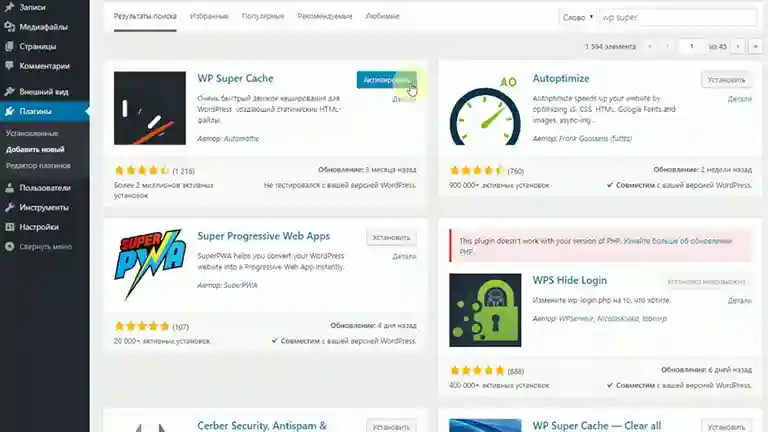This screenshot has width=768, height=432.
Task: Open WPS Hide Login details link
Action: (x=740, y=300)
